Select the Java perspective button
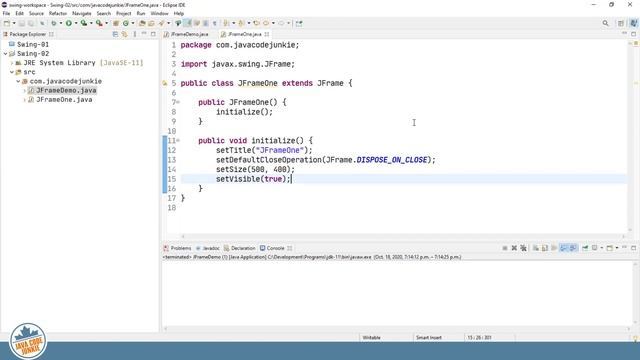This screenshot has height=360, width=640. click(633, 23)
